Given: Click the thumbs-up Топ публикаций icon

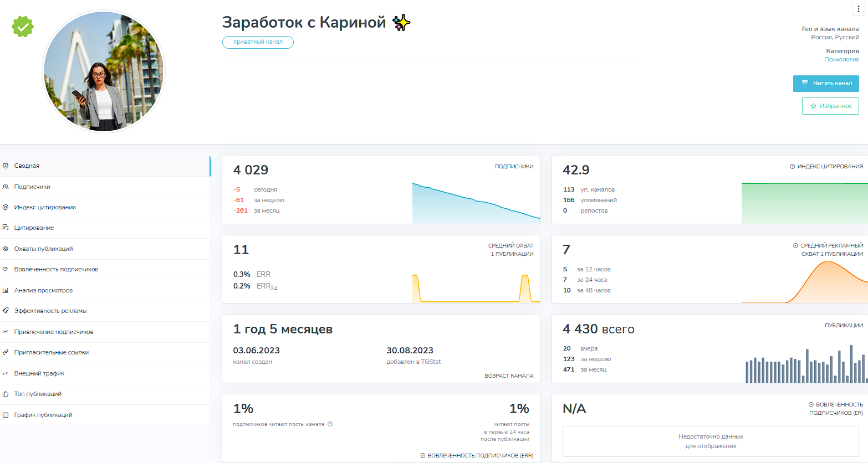Looking at the screenshot, I should 6,394.
